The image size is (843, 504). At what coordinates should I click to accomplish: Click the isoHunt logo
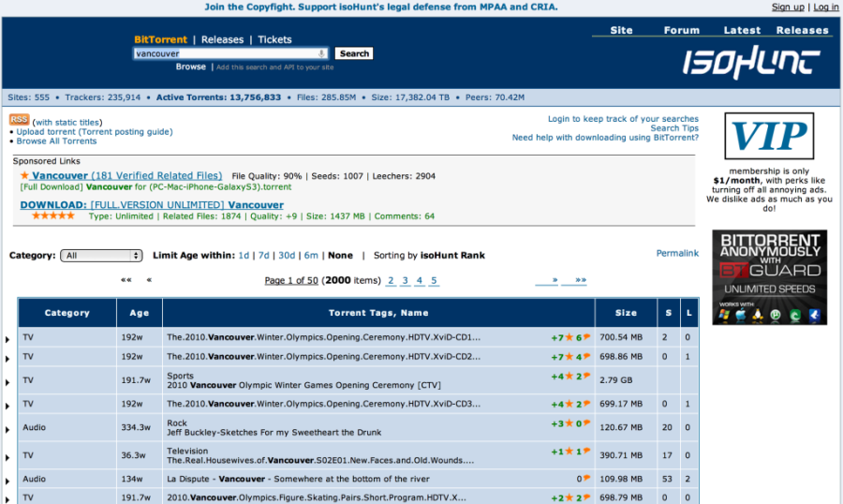point(751,62)
